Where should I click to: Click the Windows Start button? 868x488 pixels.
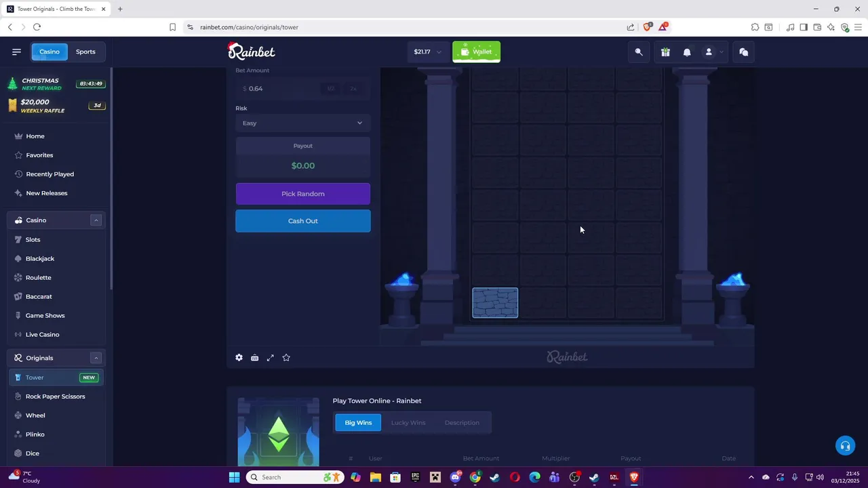click(234, 477)
